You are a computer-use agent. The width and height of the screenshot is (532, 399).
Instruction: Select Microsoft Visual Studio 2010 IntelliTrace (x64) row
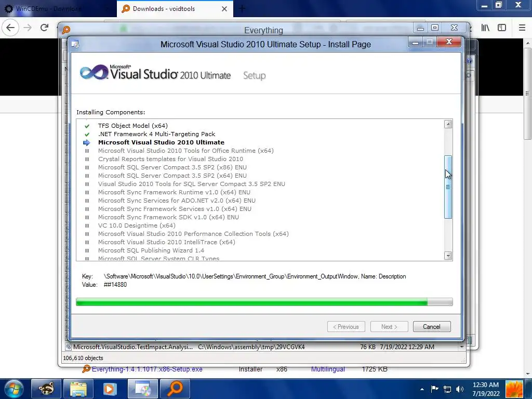click(x=167, y=242)
